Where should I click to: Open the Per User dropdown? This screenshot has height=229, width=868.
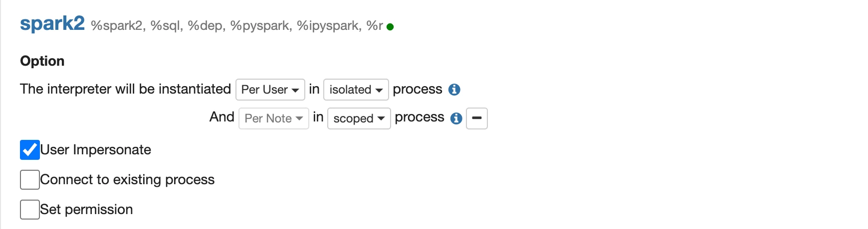[270, 90]
